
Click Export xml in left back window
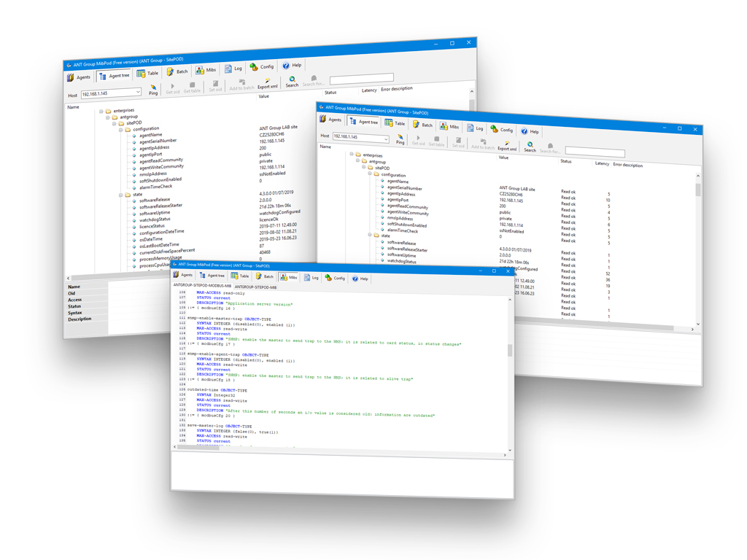267,84
